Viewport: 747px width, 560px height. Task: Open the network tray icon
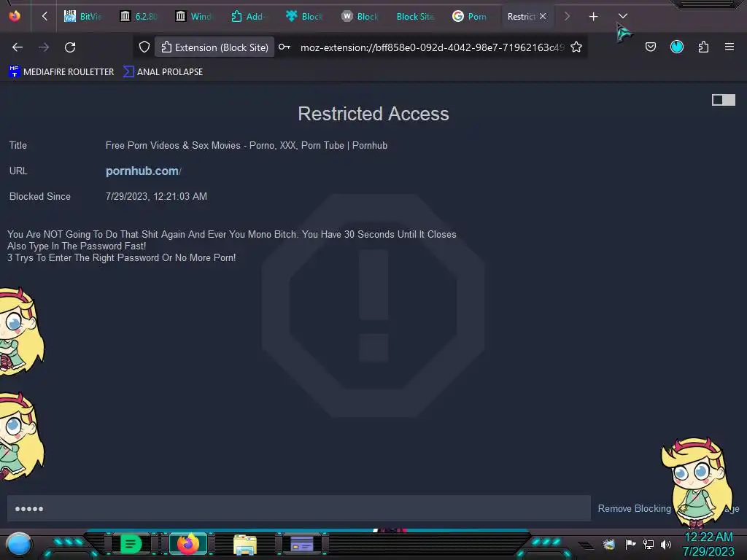(x=649, y=544)
